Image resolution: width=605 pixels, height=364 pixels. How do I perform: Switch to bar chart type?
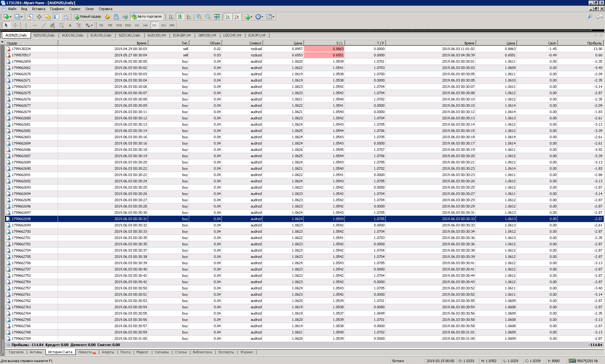pyautogui.click(x=171, y=17)
